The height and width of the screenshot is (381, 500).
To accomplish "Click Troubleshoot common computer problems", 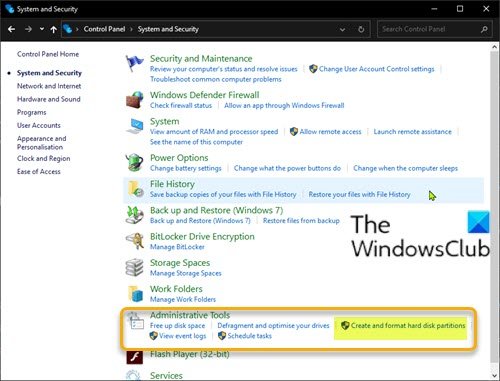I will point(216,79).
